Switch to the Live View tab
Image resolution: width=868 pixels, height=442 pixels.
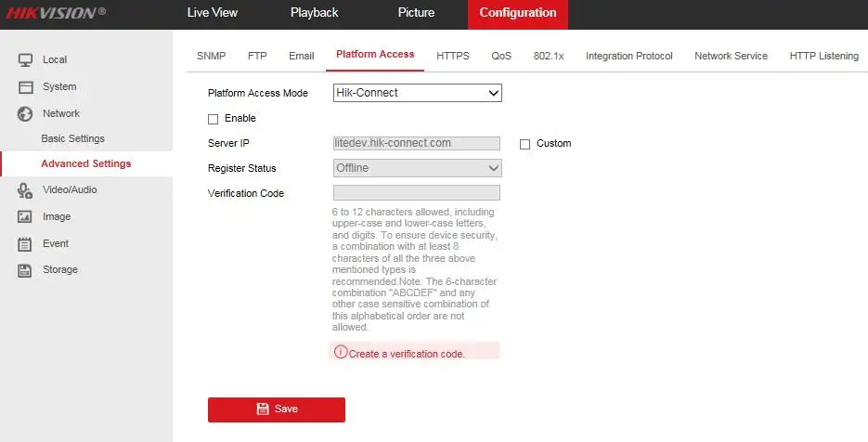pyautogui.click(x=212, y=13)
